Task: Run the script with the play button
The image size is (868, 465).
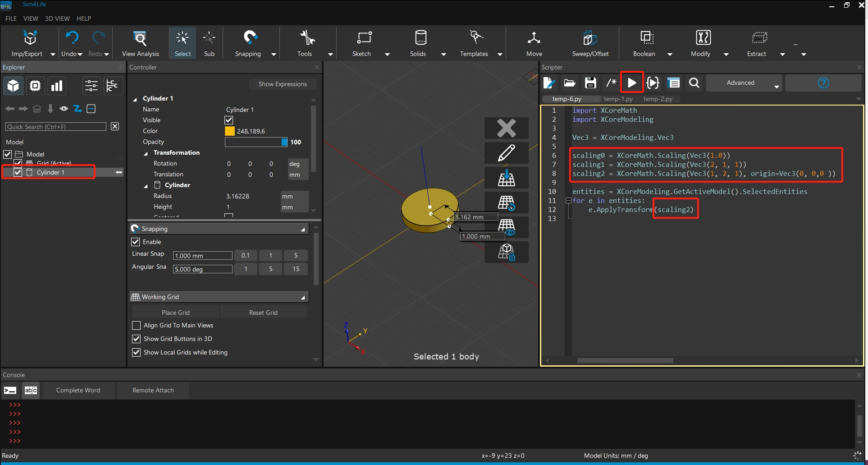Action: [x=632, y=83]
